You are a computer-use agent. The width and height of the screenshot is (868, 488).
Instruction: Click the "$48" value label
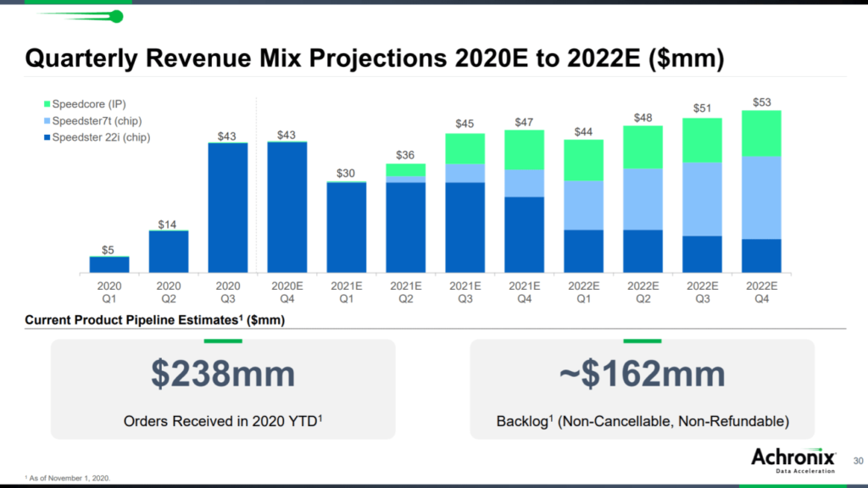(x=643, y=118)
